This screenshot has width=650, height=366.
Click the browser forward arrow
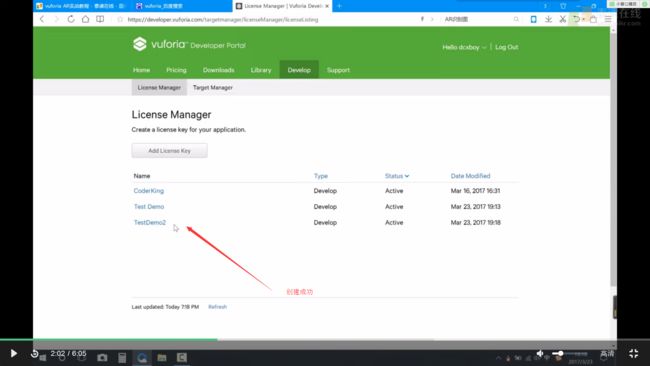point(56,19)
